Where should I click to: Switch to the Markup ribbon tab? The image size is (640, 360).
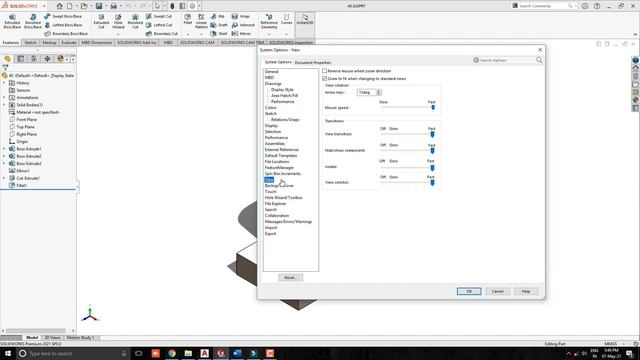pos(49,42)
